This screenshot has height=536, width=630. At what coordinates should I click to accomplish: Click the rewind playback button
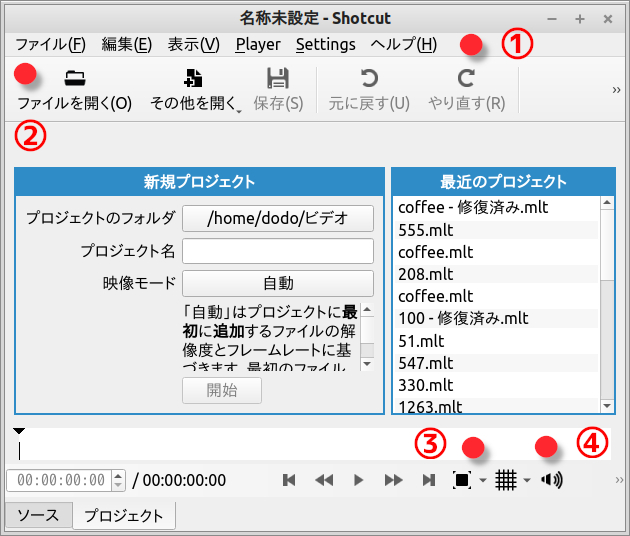click(324, 480)
